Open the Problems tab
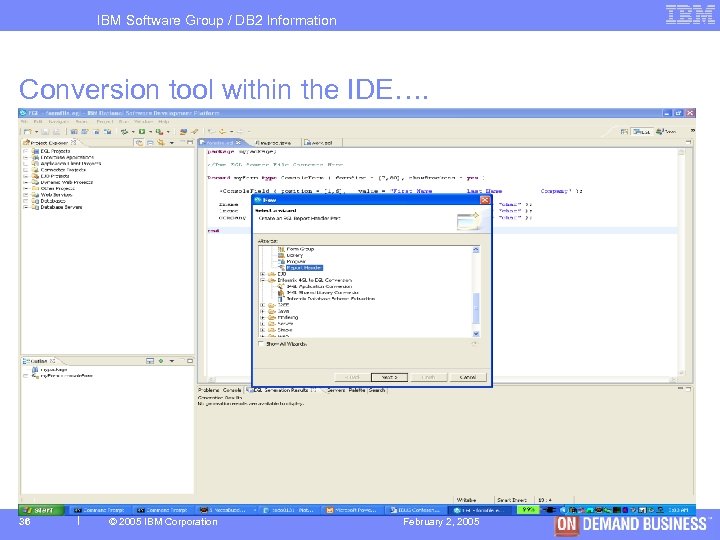 click(x=208, y=390)
